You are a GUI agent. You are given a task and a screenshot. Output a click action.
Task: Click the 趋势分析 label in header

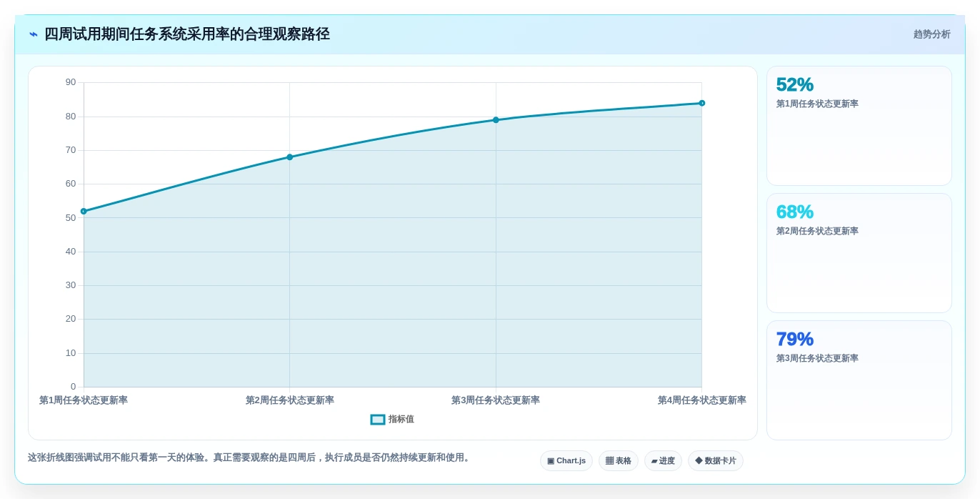click(x=932, y=34)
